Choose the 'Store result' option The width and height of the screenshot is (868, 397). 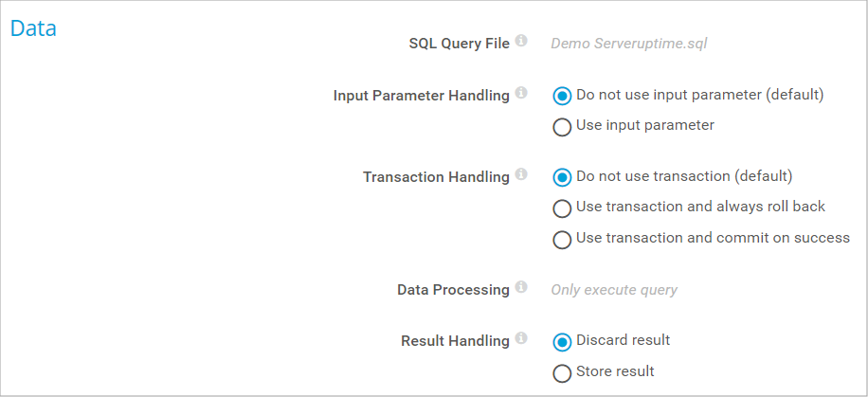[x=562, y=371]
